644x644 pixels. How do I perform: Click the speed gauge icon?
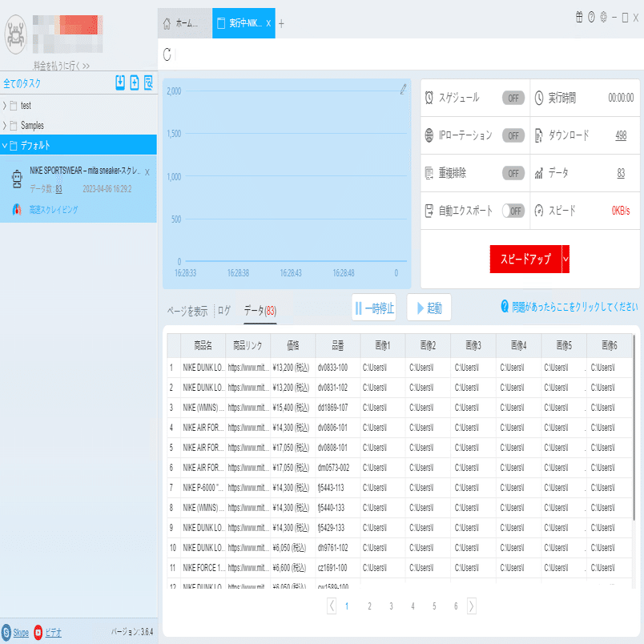(x=538, y=211)
